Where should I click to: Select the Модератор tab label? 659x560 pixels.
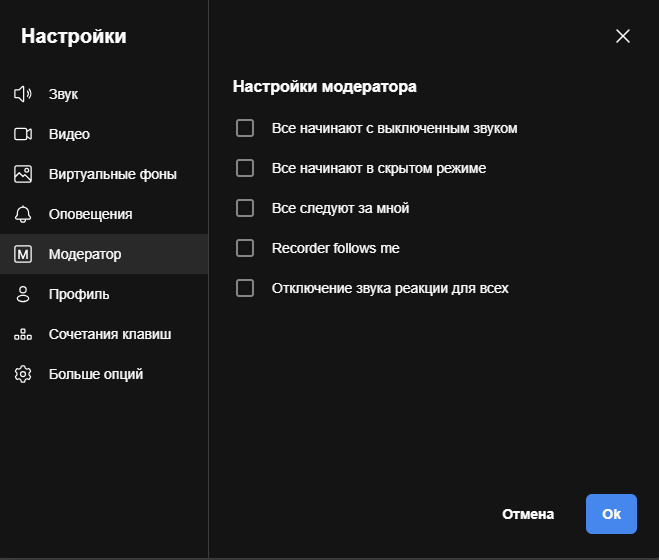(85, 254)
